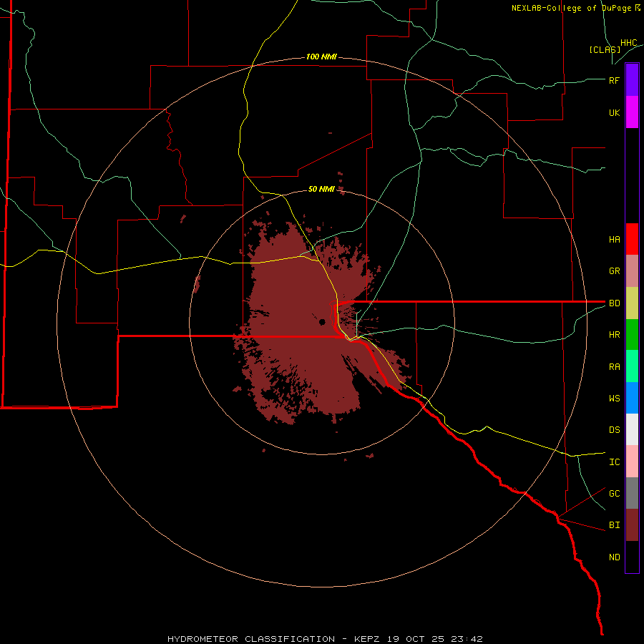The image size is (644, 644).
Task: Click the DS legend label
Action: pyautogui.click(x=614, y=430)
